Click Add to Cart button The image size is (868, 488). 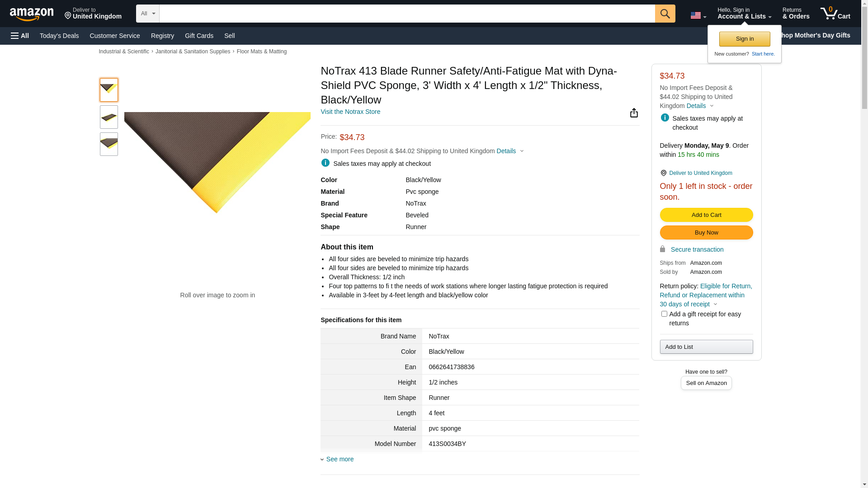(x=706, y=215)
